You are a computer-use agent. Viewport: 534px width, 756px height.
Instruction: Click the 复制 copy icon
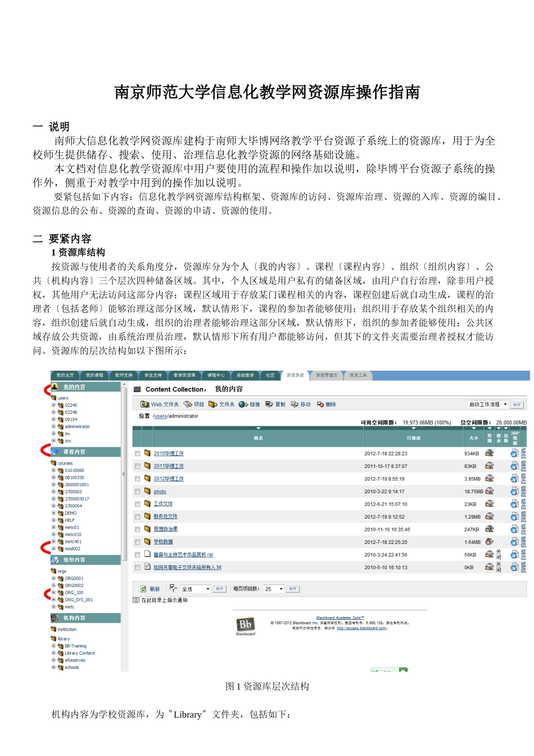[x=269, y=404]
